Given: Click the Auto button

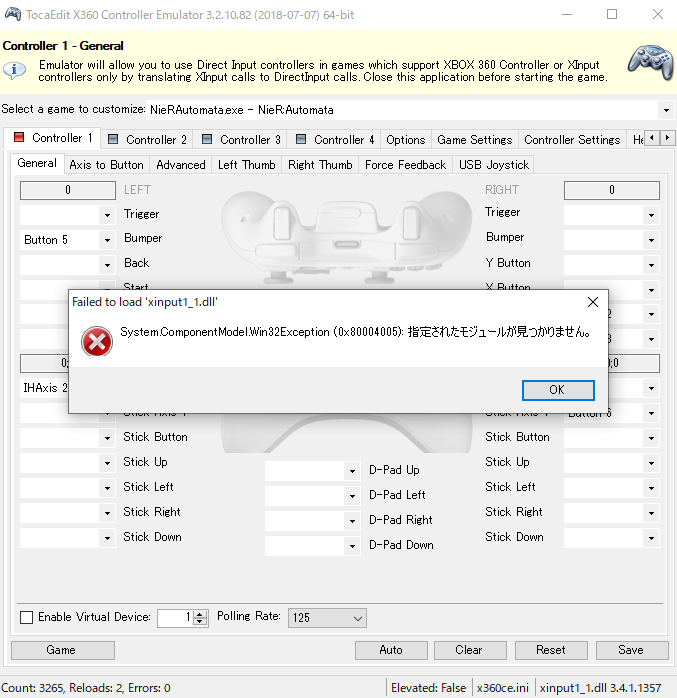Looking at the screenshot, I should click(391, 650).
